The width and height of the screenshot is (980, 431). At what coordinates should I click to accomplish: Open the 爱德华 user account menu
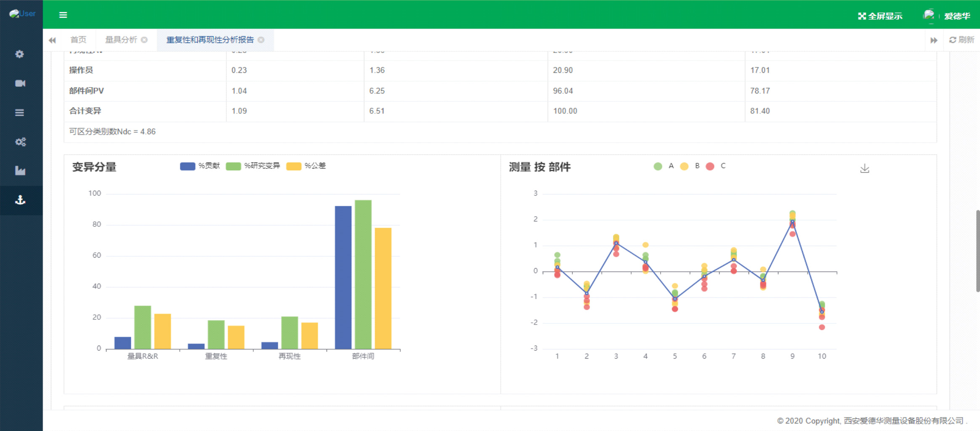tap(947, 16)
